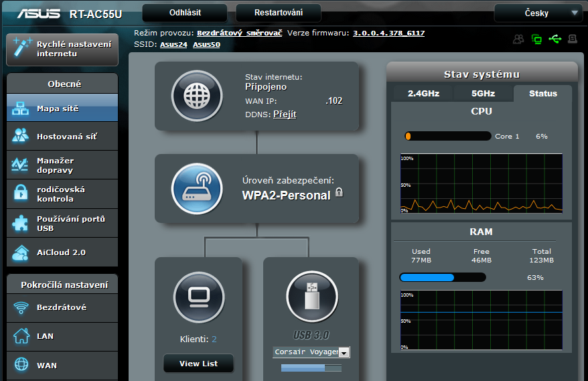
Task: Switch to the 2.4GHz tab
Action: (x=423, y=94)
